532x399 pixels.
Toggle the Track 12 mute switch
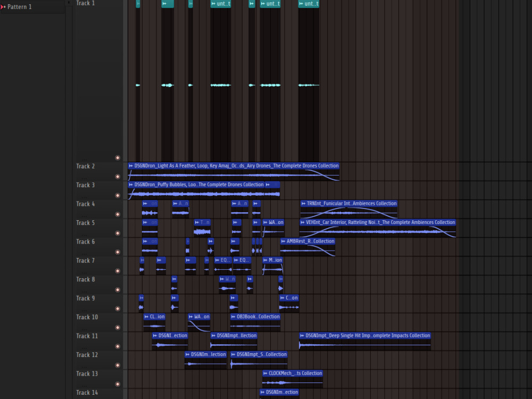pos(118,365)
